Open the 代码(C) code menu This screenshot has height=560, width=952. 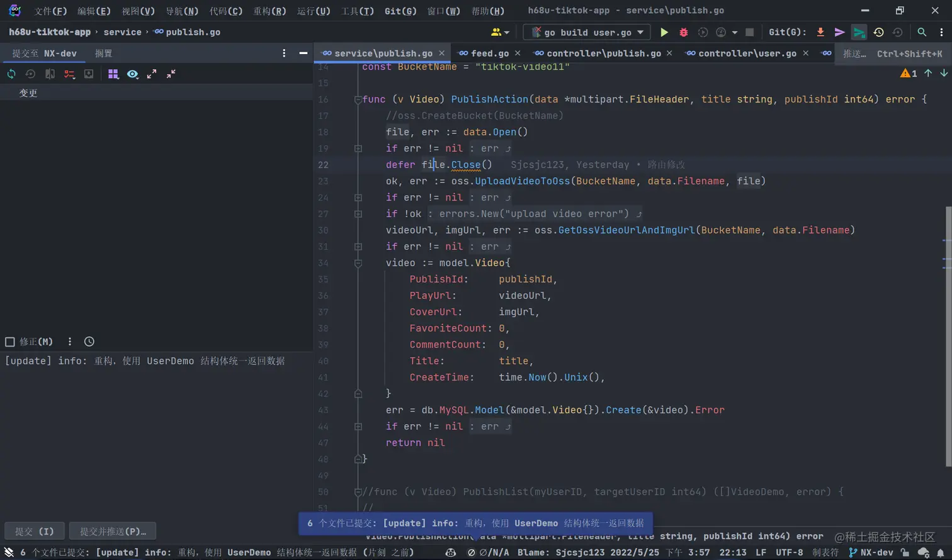tap(226, 11)
